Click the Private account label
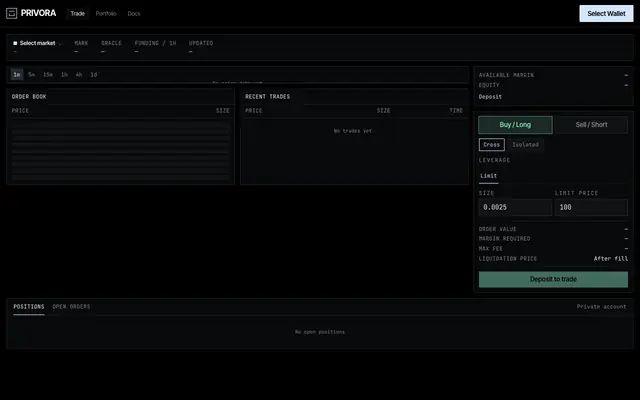The width and height of the screenshot is (640, 400). (601, 307)
